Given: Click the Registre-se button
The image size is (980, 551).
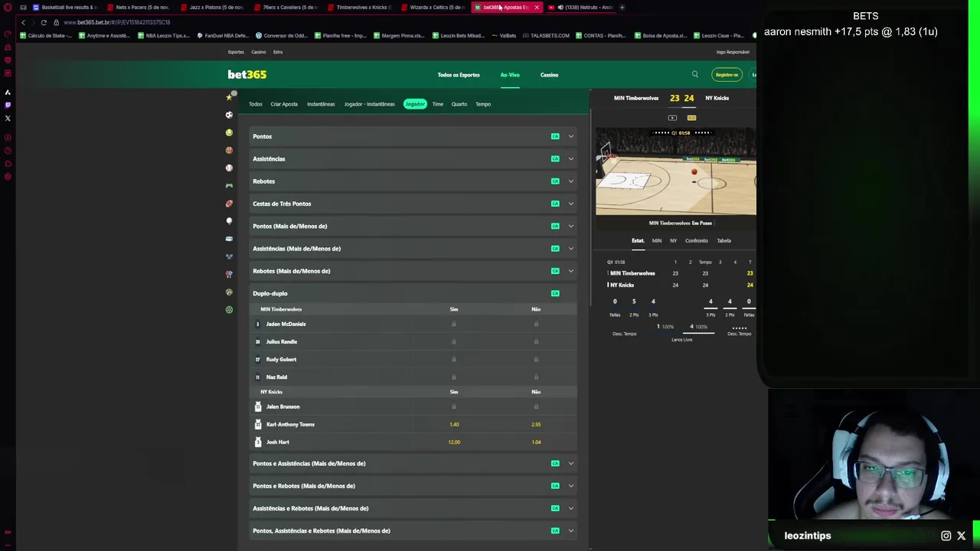Looking at the screenshot, I should [727, 74].
